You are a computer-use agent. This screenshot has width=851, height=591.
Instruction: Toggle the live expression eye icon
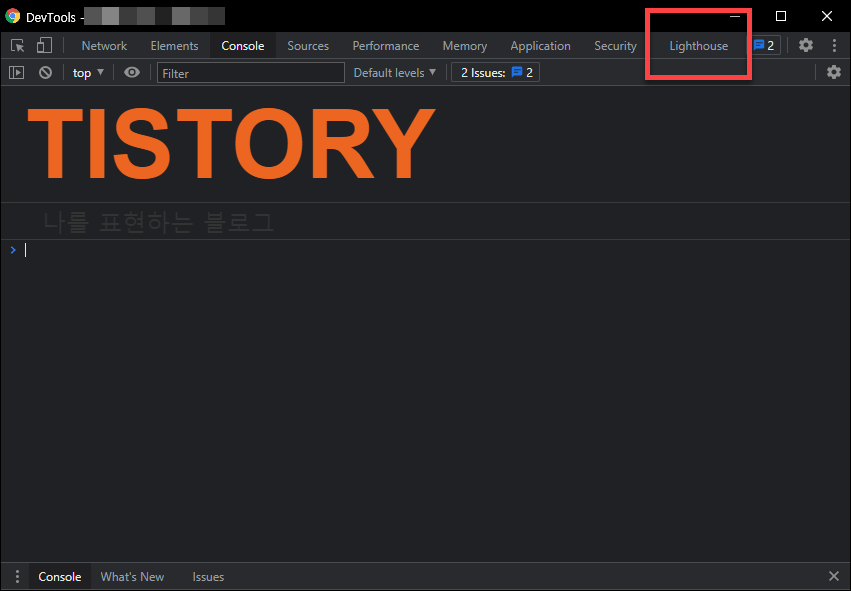[132, 72]
